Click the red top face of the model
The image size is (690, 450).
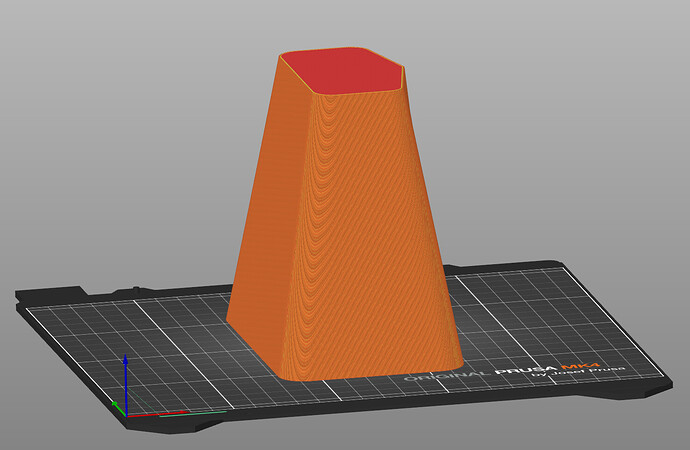342,71
